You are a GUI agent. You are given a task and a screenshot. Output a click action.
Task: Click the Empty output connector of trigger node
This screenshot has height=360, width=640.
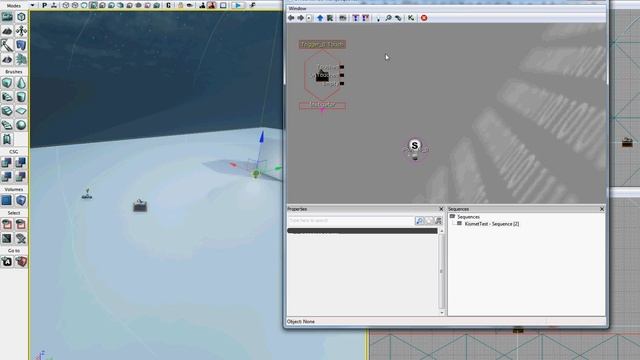click(x=342, y=83)
